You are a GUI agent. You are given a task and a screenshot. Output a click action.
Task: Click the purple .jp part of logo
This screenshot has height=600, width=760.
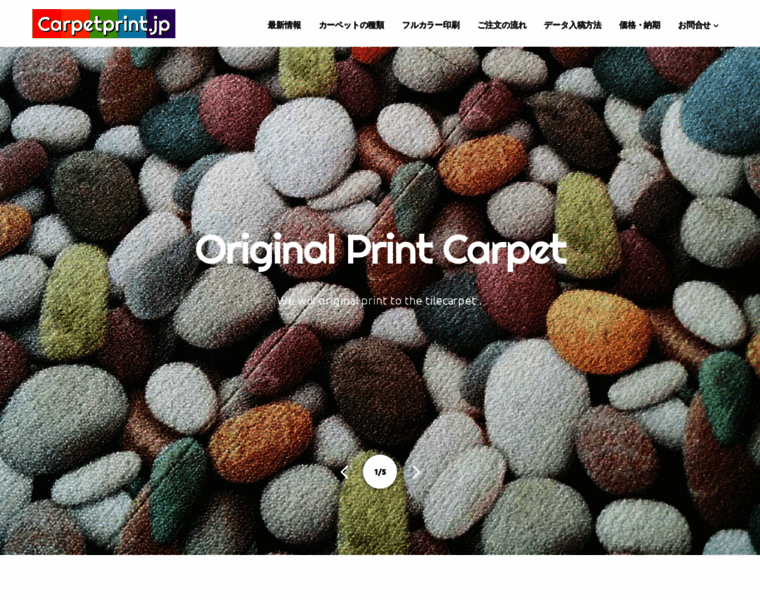(160, 23)
